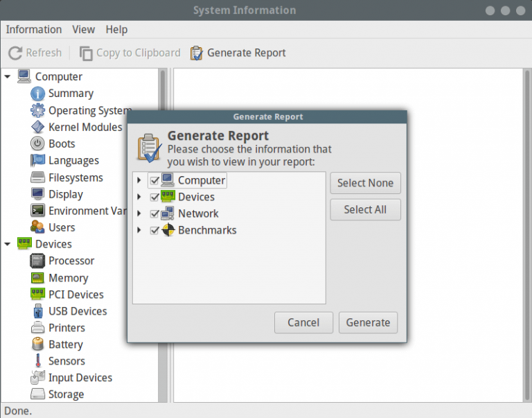The width and height of the screenshot is (532, 418).
Task: Uncheck the Computer checkbox in report dialog
Action: tap(154, 180)
